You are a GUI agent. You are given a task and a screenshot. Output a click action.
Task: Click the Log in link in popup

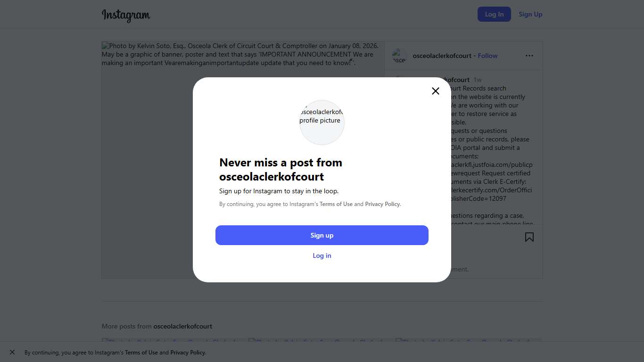(322, 255)
